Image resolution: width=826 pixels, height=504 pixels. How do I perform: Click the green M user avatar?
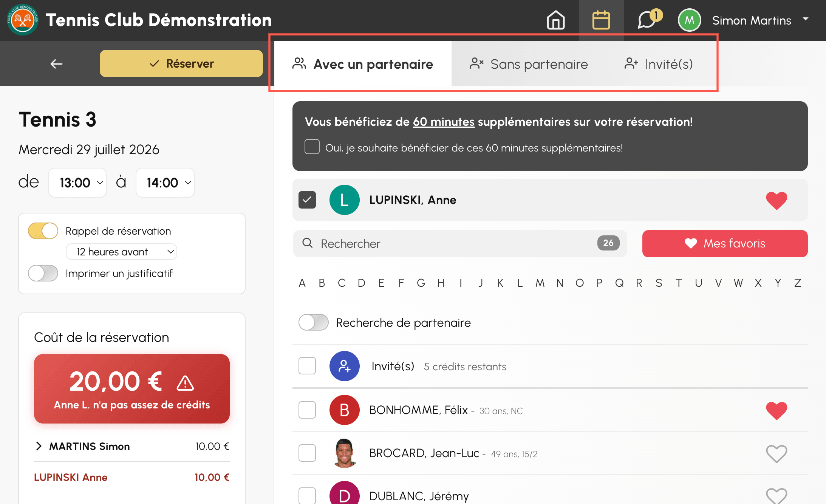690,20
